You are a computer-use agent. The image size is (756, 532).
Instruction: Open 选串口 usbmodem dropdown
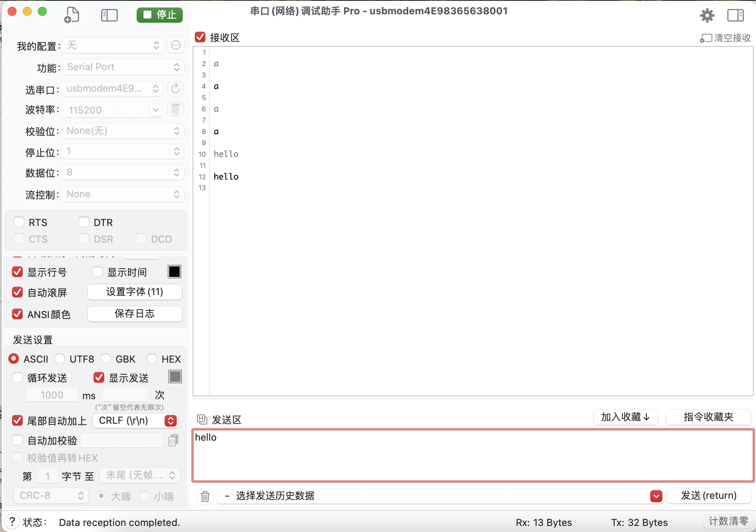click(x=112, y=89)
